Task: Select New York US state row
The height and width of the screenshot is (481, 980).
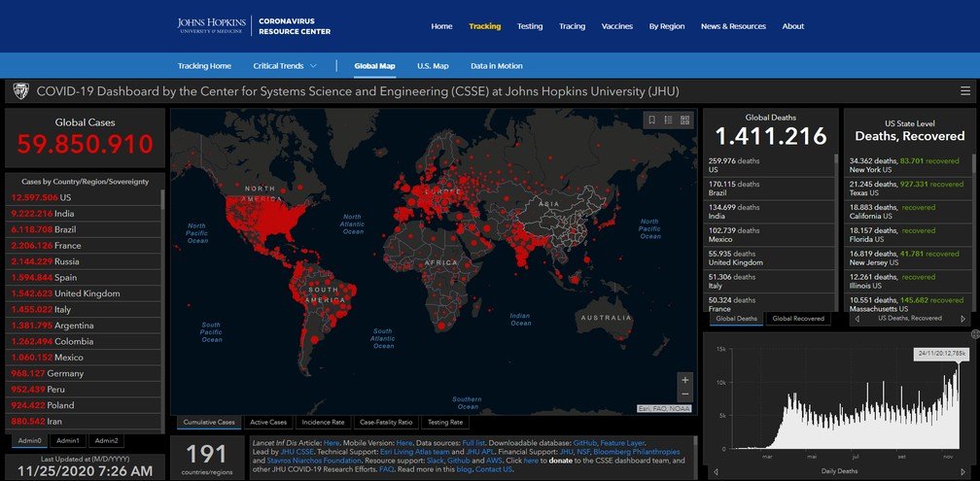Action: click(x=908, y=165)
